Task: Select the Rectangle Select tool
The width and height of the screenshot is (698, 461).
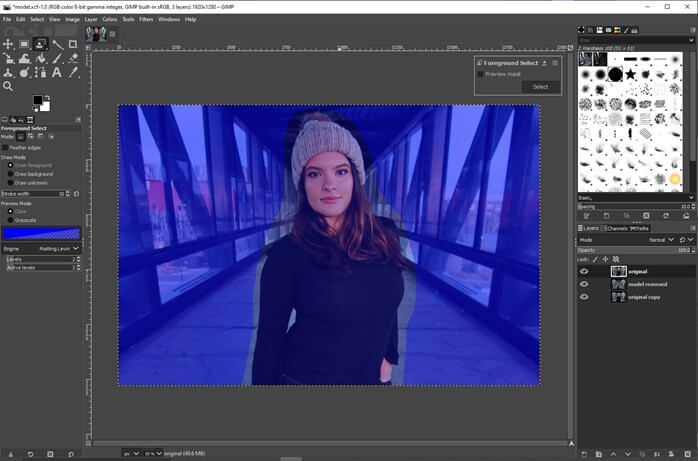Action: pyautogui.click(x=24, y=44)
